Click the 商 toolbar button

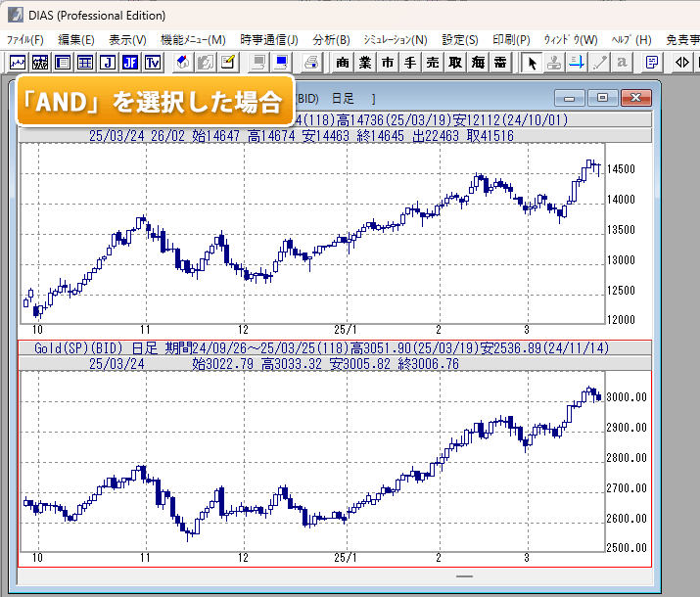[343, 63]
